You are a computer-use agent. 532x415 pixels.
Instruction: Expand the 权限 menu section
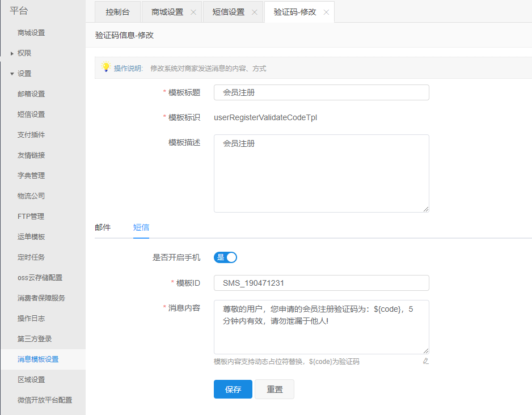(x=24, y=53)
